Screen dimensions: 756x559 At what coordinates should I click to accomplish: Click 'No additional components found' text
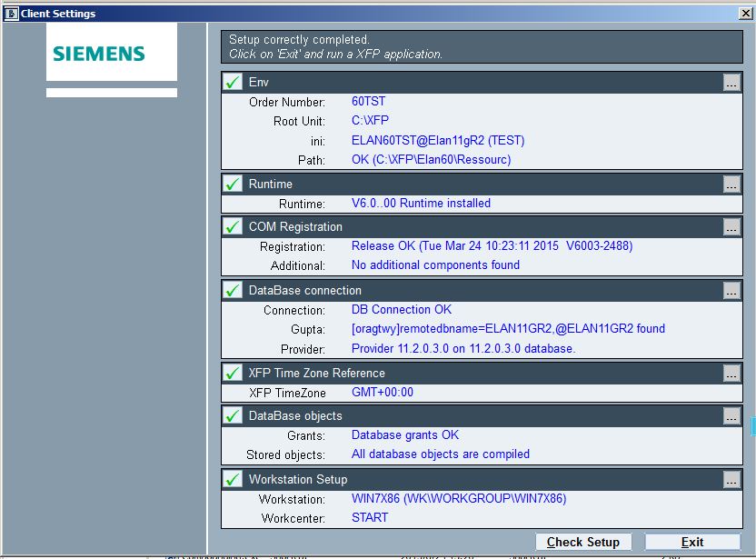coord(435,265)
